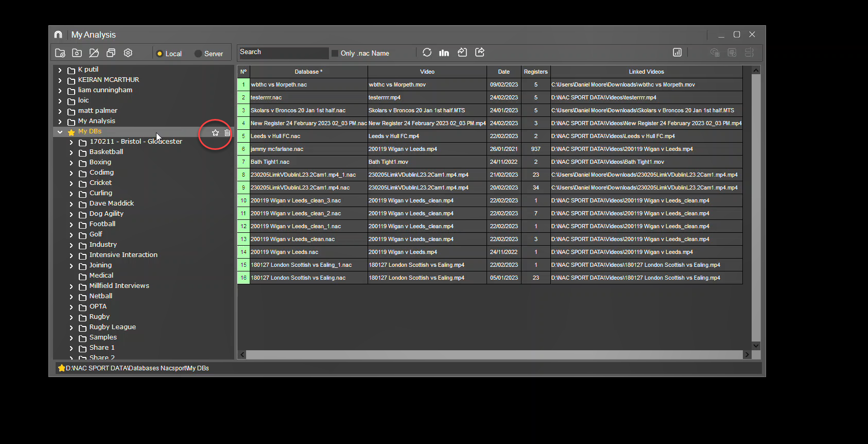Select the Golf folder in tree
868x444 pixels.
(x=96, y=234)
